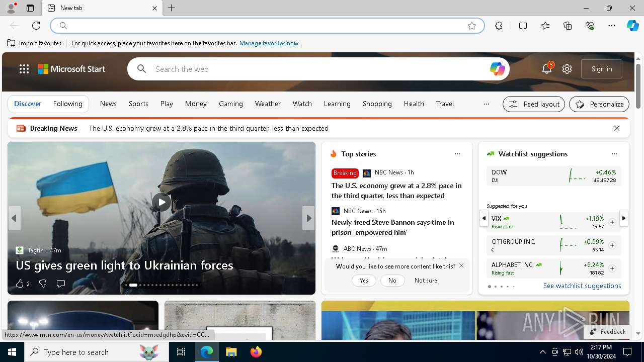Close the more content like this prompt

click(461, 265)
